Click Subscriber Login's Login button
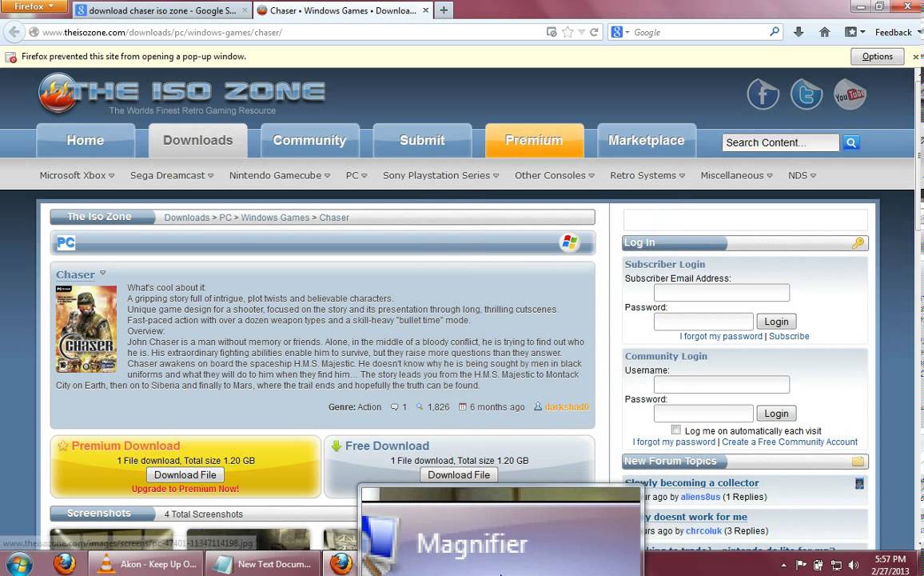924x576 pixels. [776, 322]
